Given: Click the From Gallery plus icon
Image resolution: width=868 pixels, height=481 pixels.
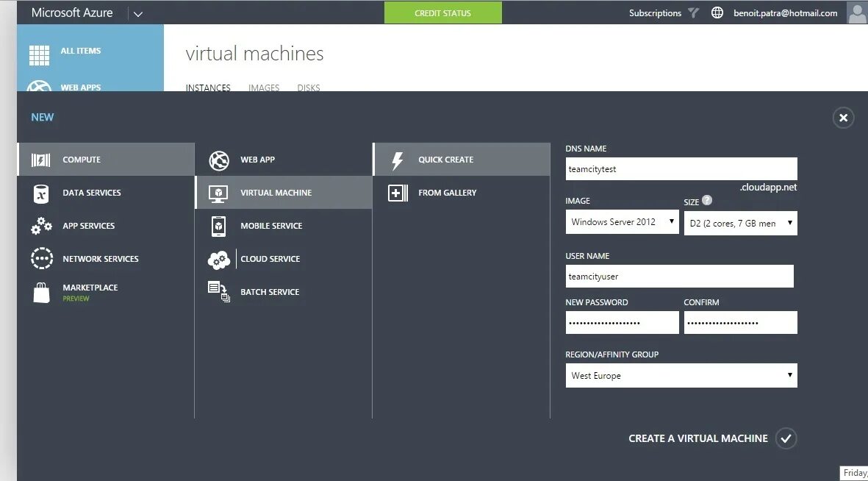Looking at the screenshot, I should click(x=398, y=193).
